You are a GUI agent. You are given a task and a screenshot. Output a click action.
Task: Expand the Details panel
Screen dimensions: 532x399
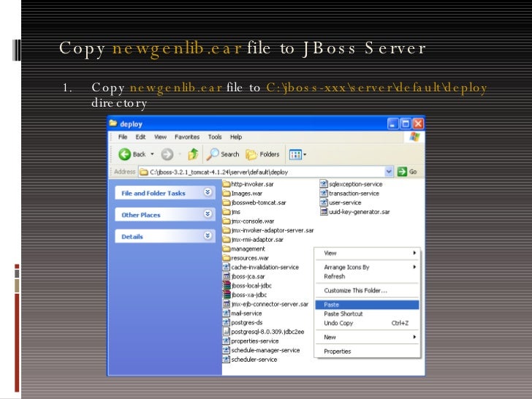[x=208, y=236]
